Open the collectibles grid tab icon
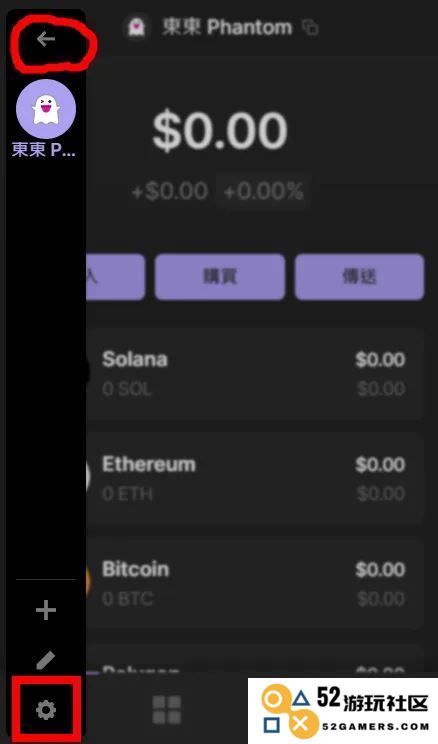Image resolution: width=438 pixels, height=744 pixels. coord(167,710)
